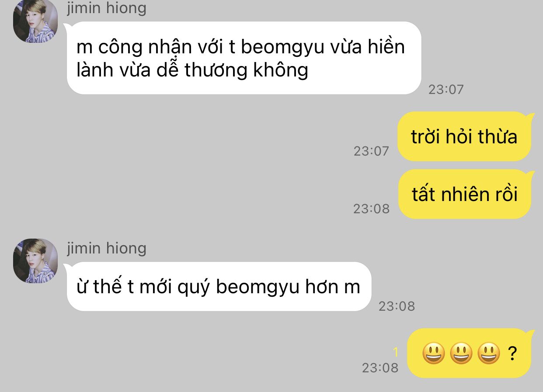The width and height of the screenshot is (543, 392).
Task: Select the yellow "tất nhiên rồi" bubble
Action: tap(464, 194)
